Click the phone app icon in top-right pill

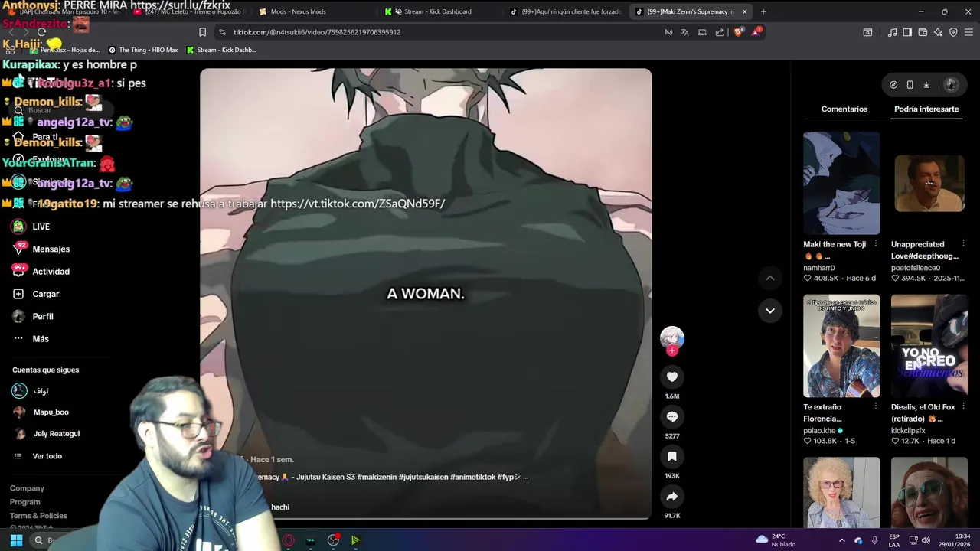pyautogui.click(x=910, y=85)
